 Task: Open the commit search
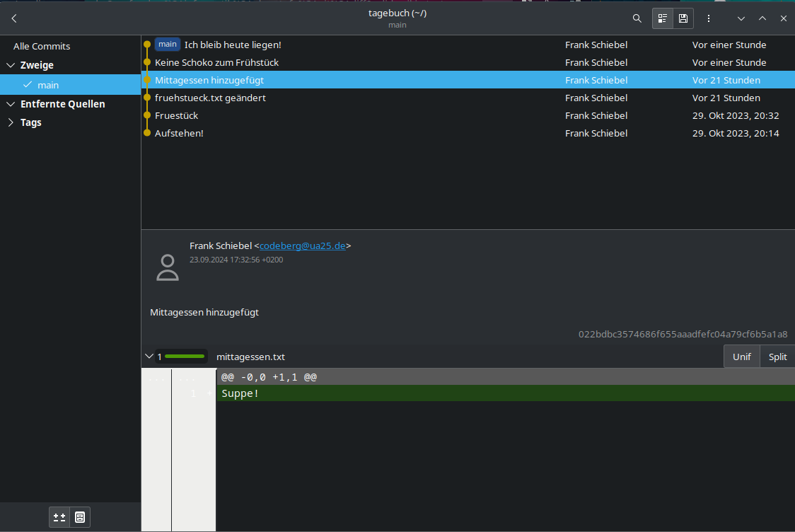pyautogui.click(x=637, y=18)
